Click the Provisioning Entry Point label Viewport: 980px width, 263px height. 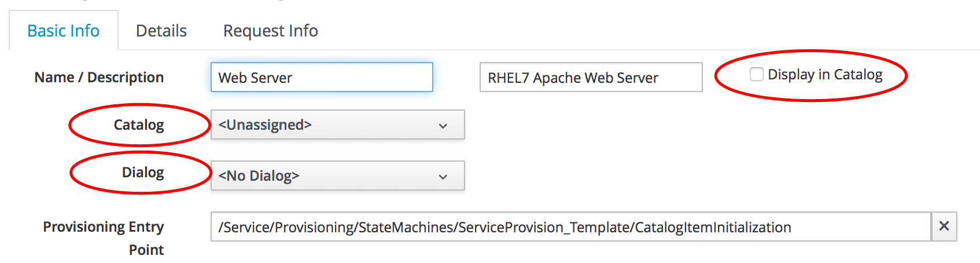tap(104, 238)
